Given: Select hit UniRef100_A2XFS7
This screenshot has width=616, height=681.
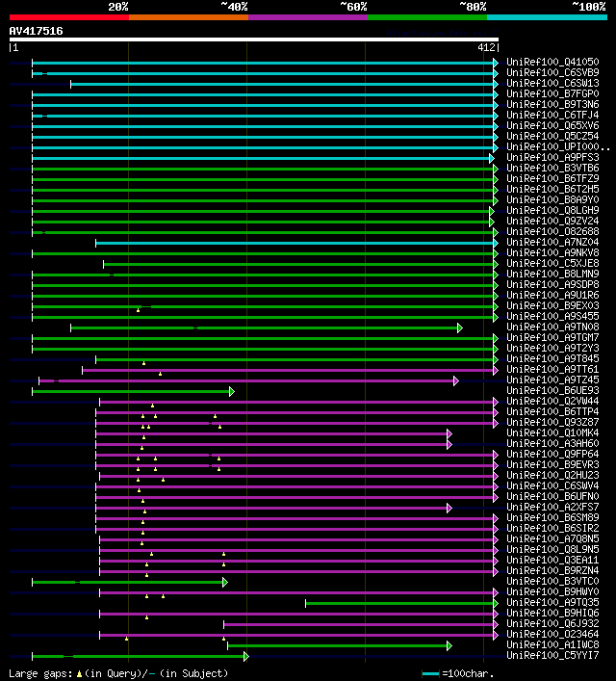Looking at the screenshot, I should (552, 508).
